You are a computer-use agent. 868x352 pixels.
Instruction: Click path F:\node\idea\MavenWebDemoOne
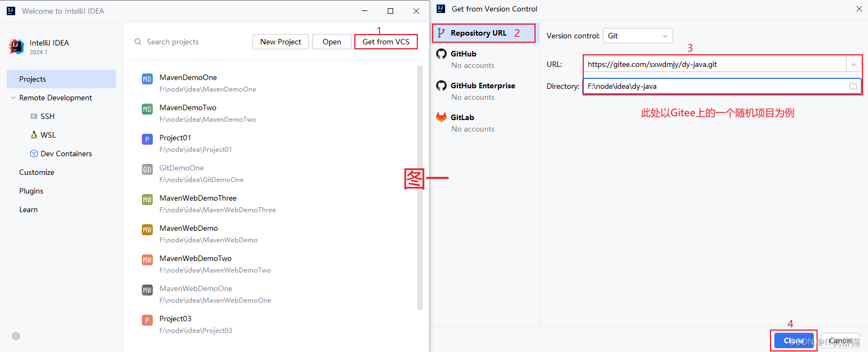[215, 300]
